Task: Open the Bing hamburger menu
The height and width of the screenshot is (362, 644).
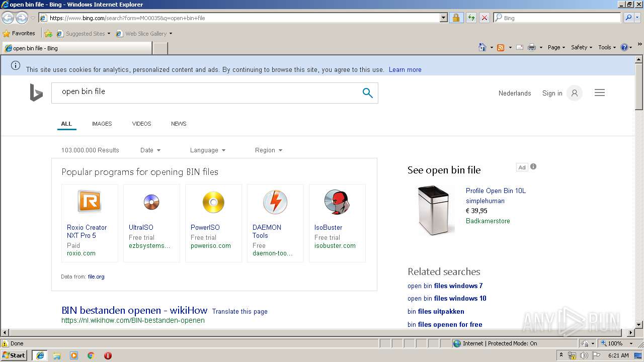Action: 600,93
